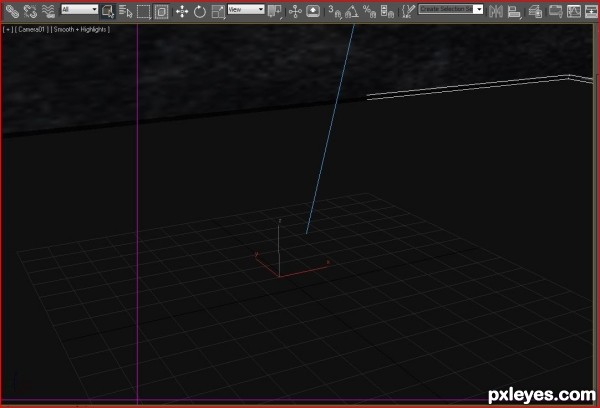Toggle Window/Crossing selection mode
The height and width of the screenshot is (408, 600).
(x=161, y=11)
